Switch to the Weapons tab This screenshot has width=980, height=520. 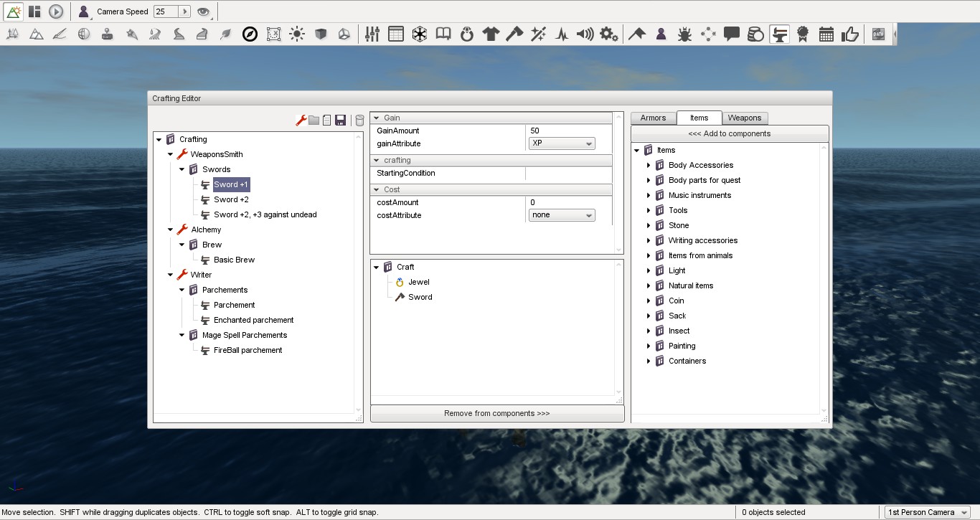(x=745, y=118)
